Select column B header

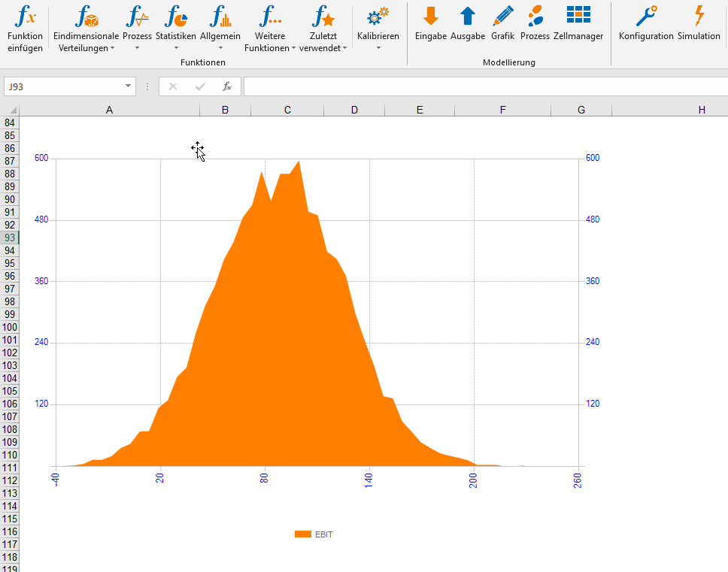[x=225, y=110]
